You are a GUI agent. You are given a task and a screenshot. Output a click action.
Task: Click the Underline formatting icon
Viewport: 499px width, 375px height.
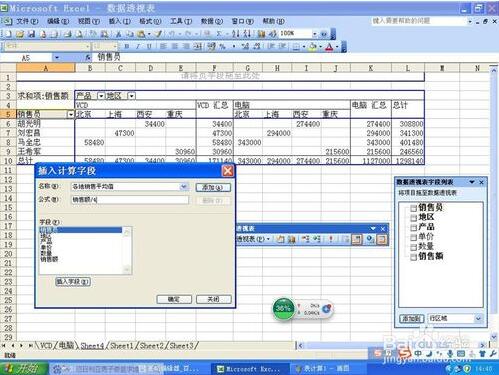(149, 47)
